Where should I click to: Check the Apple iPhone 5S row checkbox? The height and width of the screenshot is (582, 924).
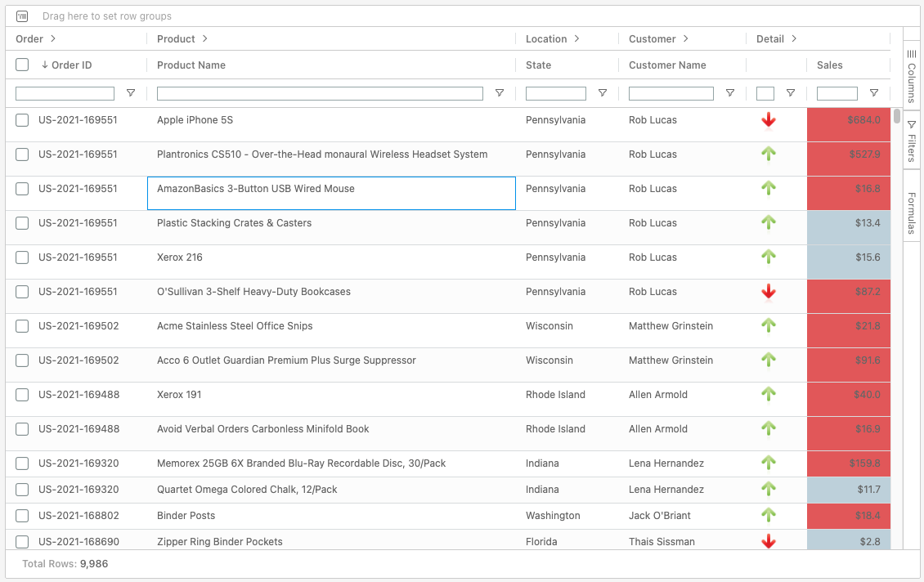point(22,120)
